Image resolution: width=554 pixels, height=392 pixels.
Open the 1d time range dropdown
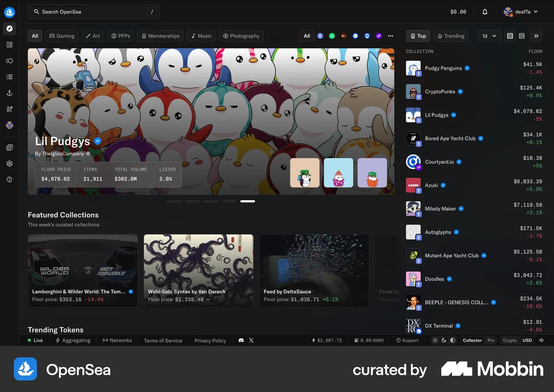click(x=489, y=36)
